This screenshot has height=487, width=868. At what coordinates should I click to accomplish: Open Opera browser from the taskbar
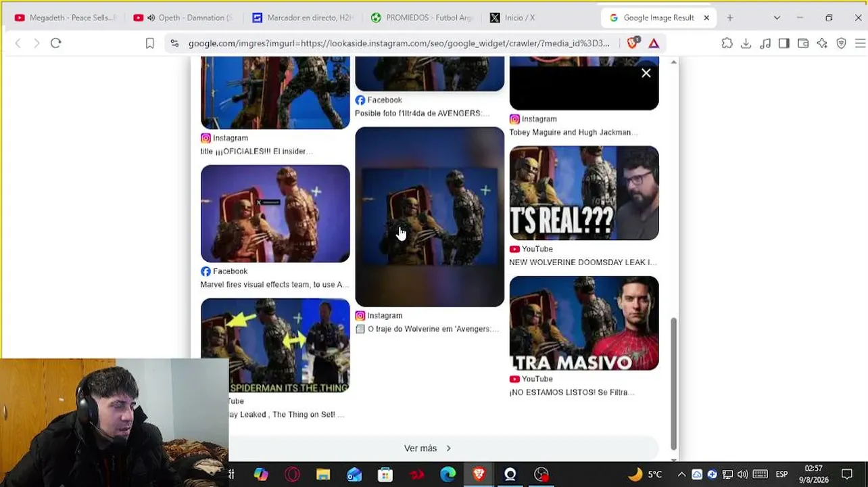pyautogui.click(x=292, y=475)
